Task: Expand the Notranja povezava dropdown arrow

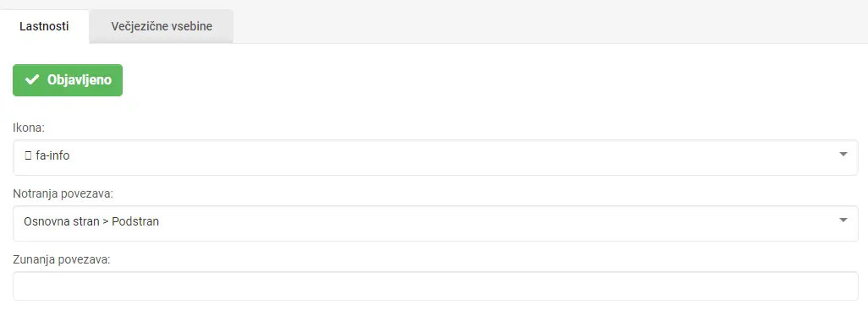Action: (x=843, y=220)
